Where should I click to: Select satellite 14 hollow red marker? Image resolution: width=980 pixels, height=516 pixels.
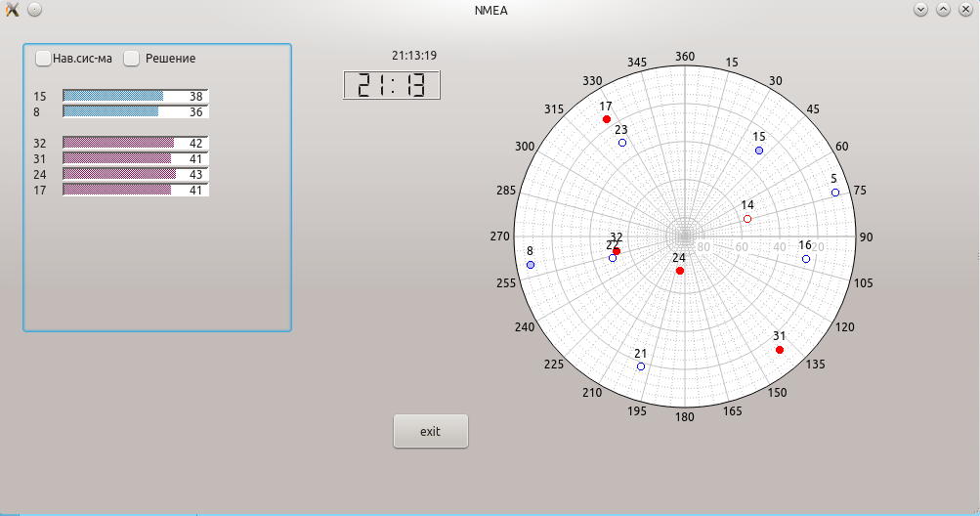click(747, 219)
